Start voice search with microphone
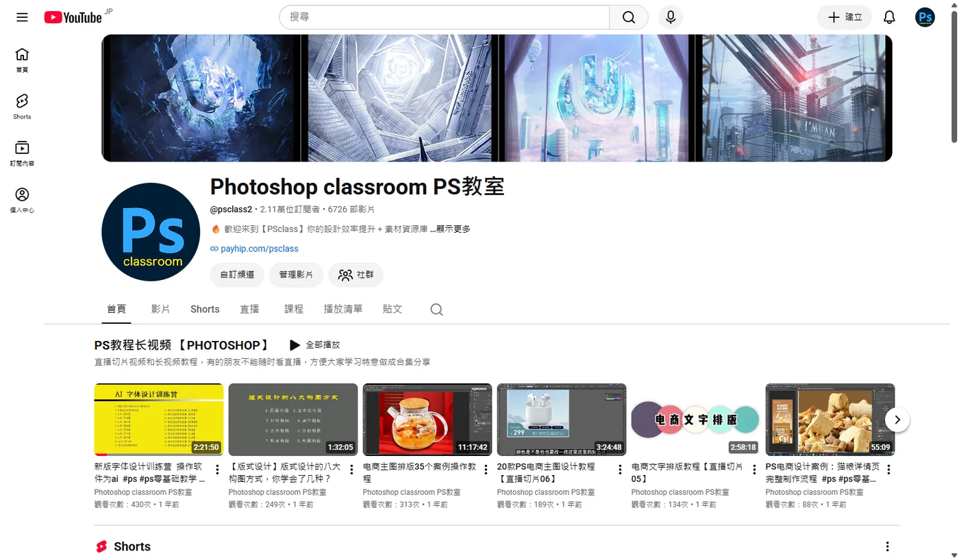959x560 pixels. click(671, 17)
